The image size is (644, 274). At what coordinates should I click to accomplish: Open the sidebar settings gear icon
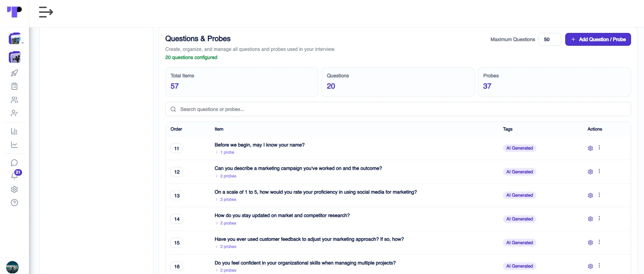tap(14, 189)
